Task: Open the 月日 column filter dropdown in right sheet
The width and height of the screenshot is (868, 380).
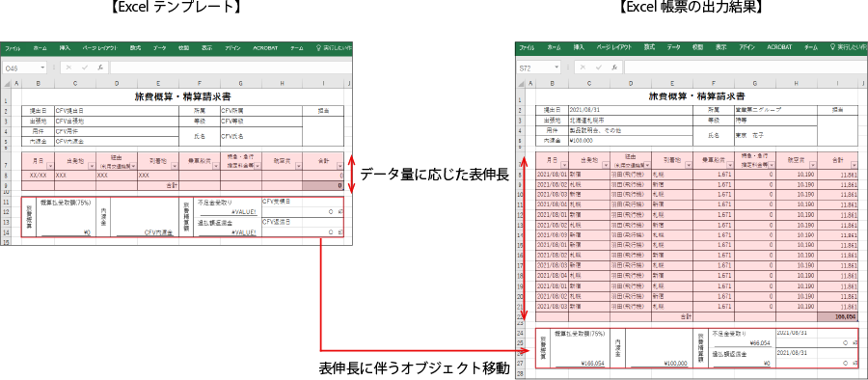Action: click(x=564, y=165)
